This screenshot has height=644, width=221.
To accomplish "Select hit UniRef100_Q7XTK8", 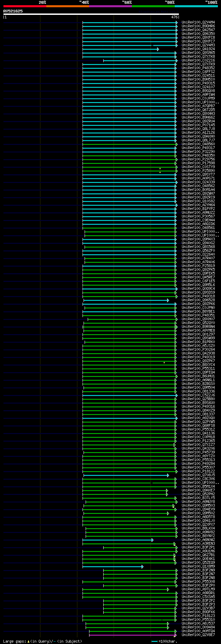I will 198,57.
